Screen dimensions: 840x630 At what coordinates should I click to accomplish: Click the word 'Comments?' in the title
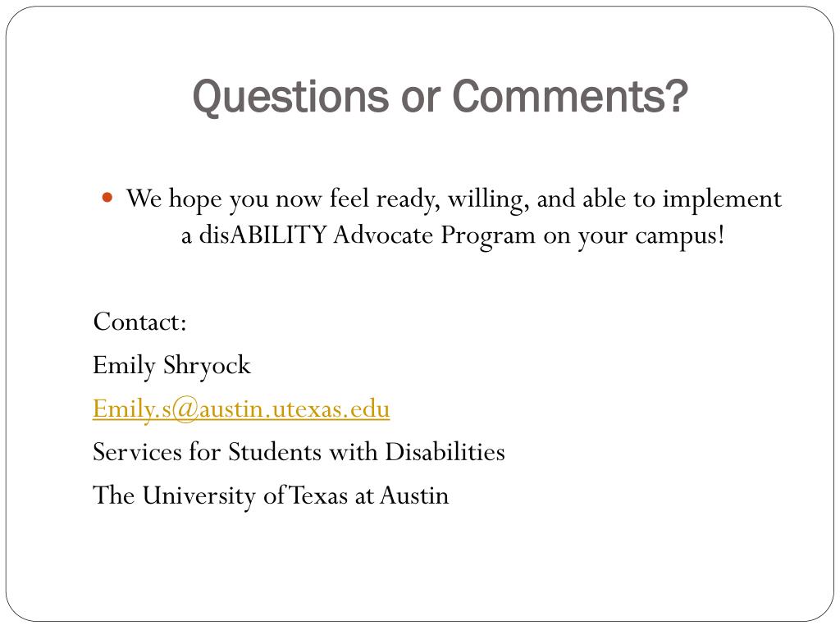point(570,97)
